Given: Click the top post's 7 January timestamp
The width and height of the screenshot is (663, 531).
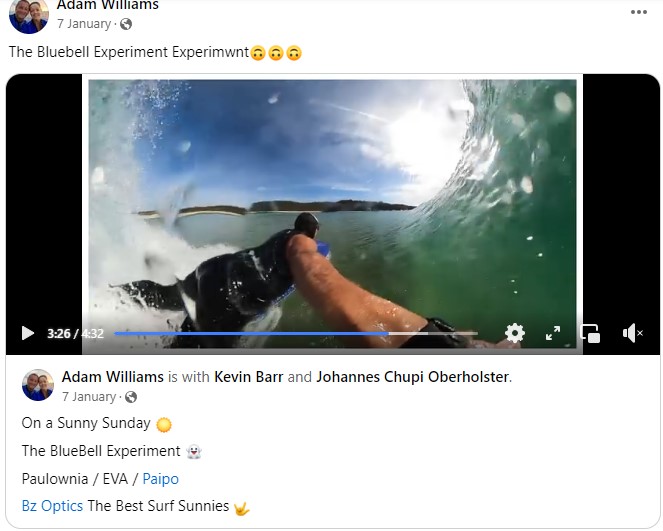Looking at the screenshot, I should 85,23.
